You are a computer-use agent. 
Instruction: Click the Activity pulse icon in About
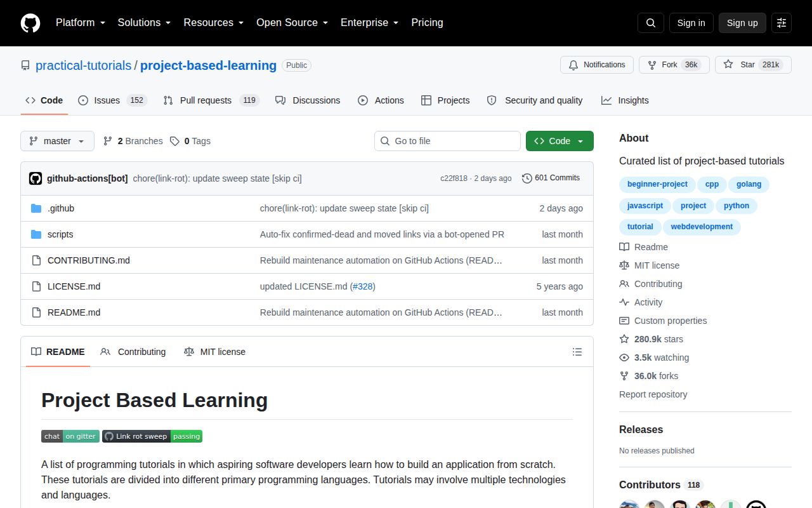[624, 302]
